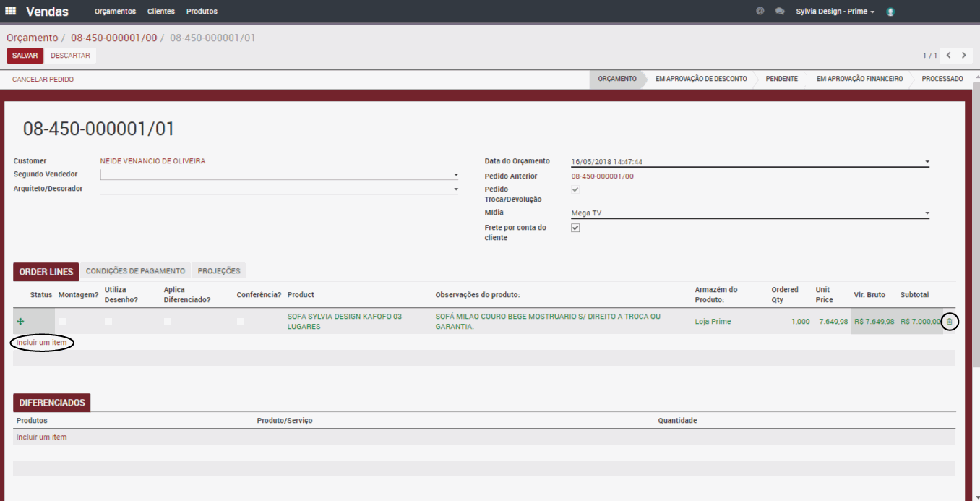Click Em Aprovação Financeiro stage
The width and height of the screenshot is (980, 501).
click(x=859, y=79)
